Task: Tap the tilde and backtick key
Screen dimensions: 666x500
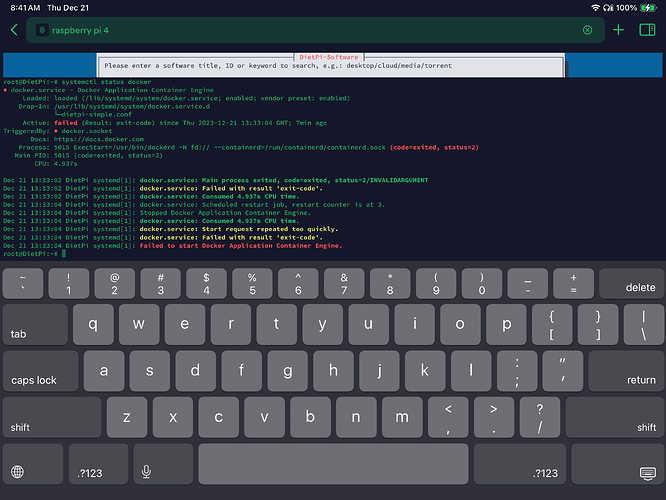Action: 23,284
